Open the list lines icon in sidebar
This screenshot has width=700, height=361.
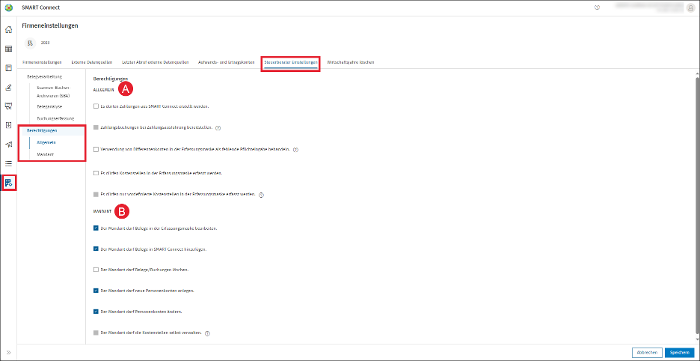(8, 163)
